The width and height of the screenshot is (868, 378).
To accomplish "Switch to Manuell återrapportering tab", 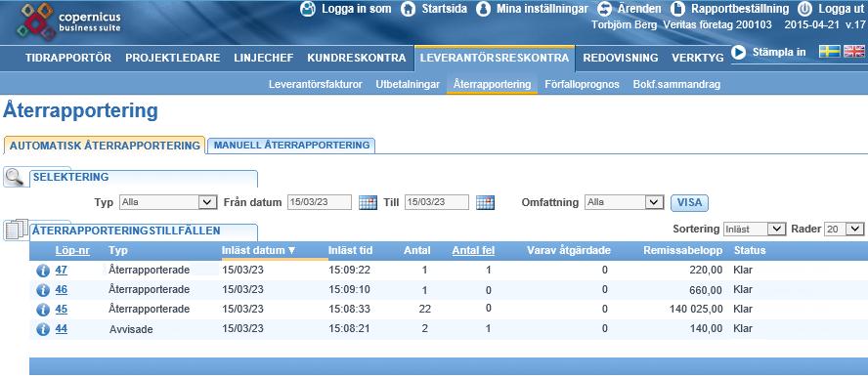I will (291, 145).
